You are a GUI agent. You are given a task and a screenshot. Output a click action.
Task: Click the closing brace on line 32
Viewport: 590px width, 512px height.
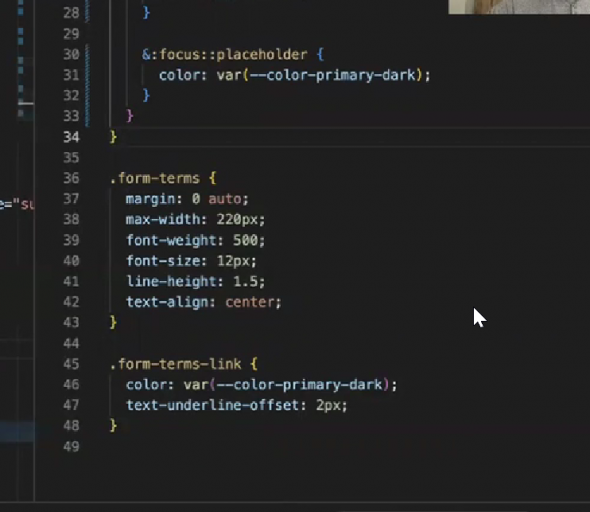click(x=146, y=96)
